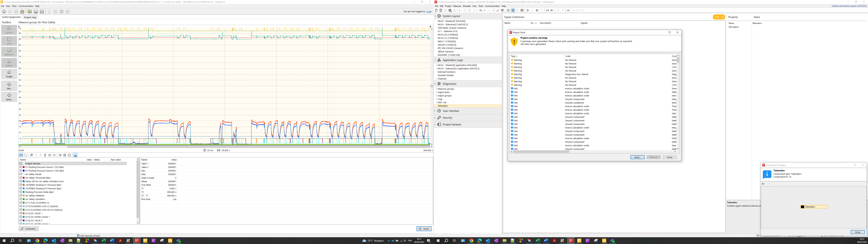
Task: Open the Get... toolbox button
Action: [9, 86]
